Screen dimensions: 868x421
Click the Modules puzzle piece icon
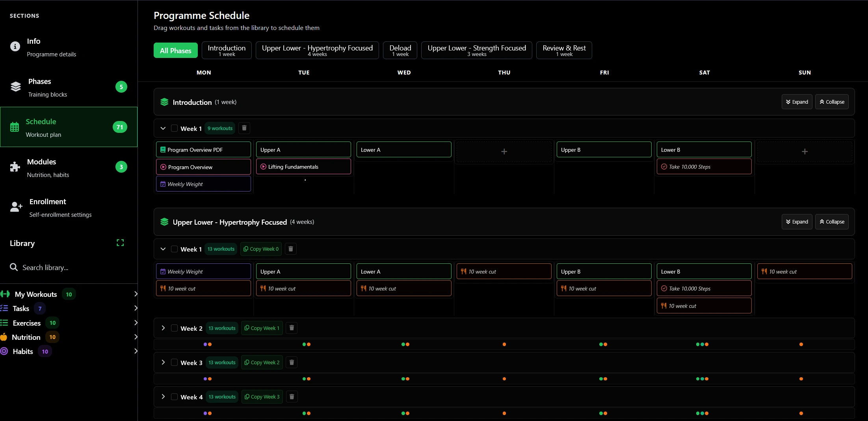click(x=15, y=167)
